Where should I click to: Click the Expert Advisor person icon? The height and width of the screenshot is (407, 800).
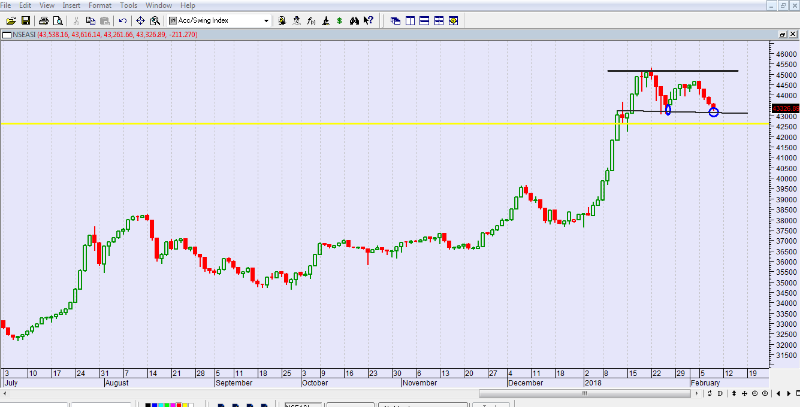(x=282, y=21)
